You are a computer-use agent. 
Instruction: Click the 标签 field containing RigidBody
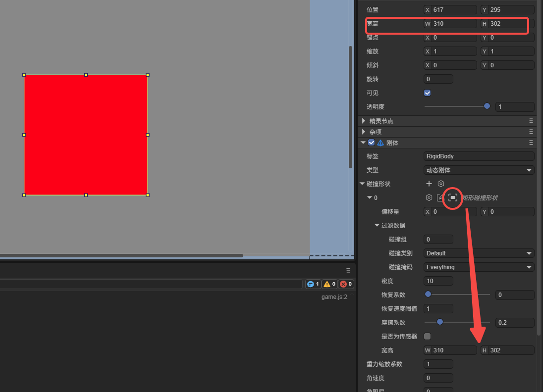(x=479, y=156)
